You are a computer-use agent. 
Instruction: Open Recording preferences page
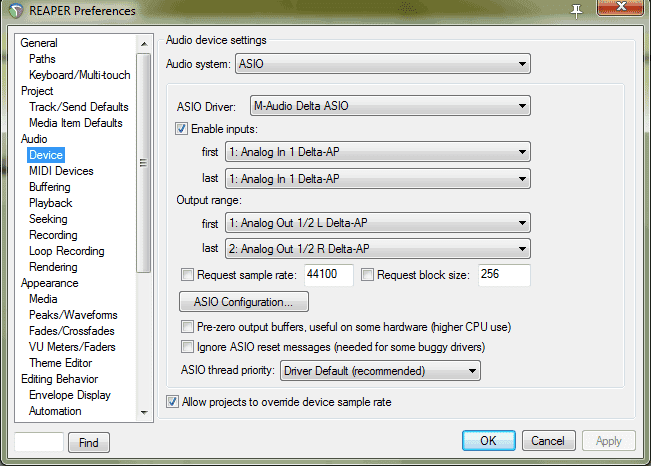tap(53, 235)
